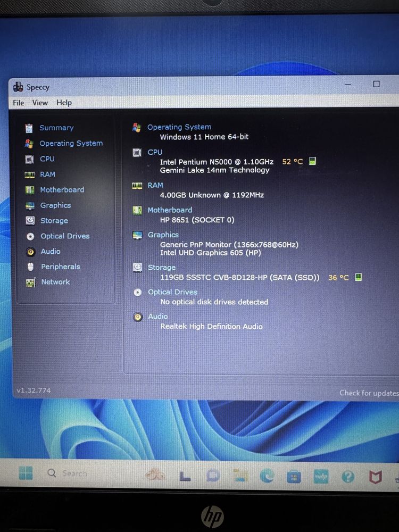Open Operating System section in the sidebar
Viewport: 399px width, 532px height.
(71, 143)
